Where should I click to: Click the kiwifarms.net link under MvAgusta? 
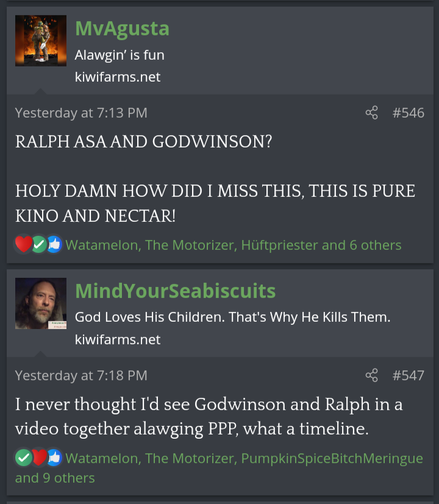(118, 77)
